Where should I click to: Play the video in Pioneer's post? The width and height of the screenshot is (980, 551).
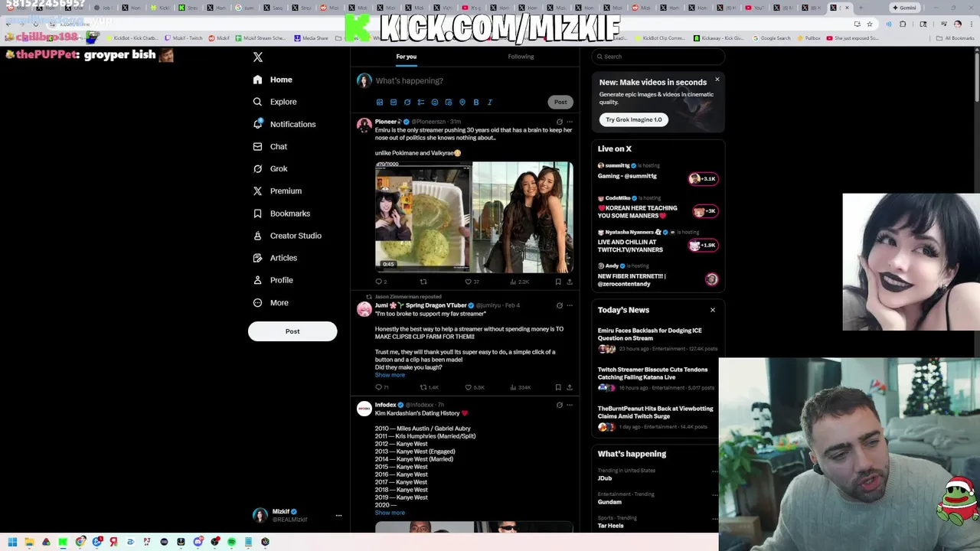tap(423, 216)
